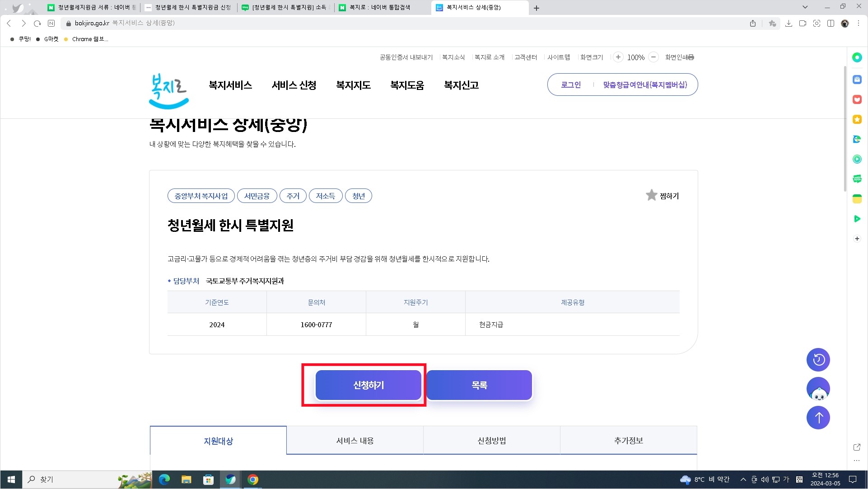Open tab list chevron dropdown
868x489 pixels.
click(x=805, y=7)
